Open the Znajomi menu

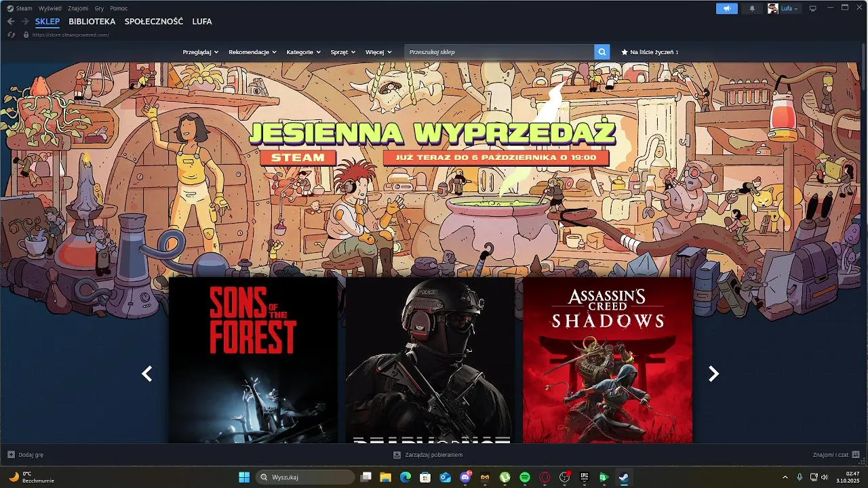[x=78, y=8]
